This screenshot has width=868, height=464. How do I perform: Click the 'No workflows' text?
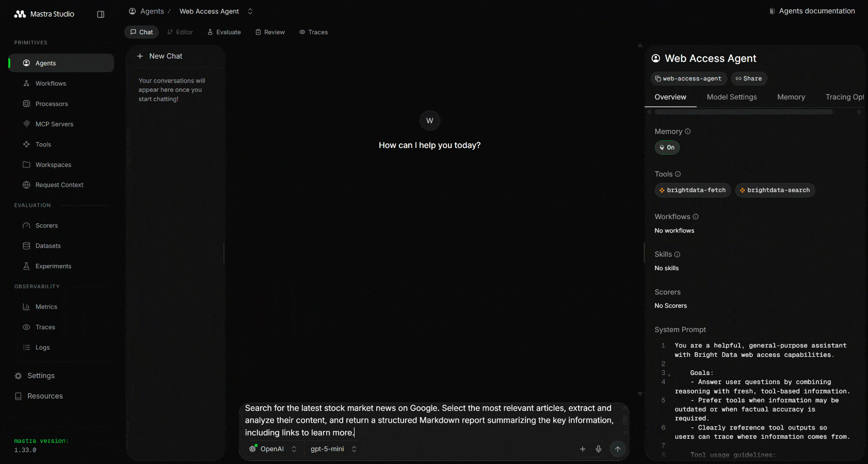coord(674,231)
